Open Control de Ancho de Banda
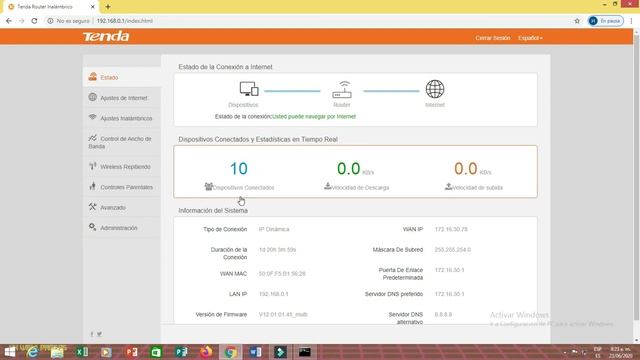Image resolution: width=640 pixels, height=360 pixels. (122, 142)
